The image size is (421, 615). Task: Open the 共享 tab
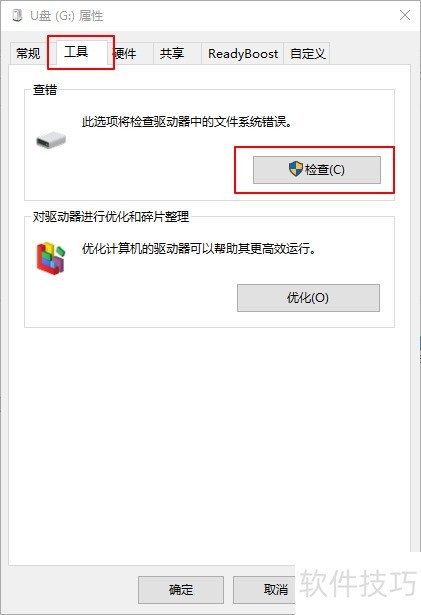172,53
